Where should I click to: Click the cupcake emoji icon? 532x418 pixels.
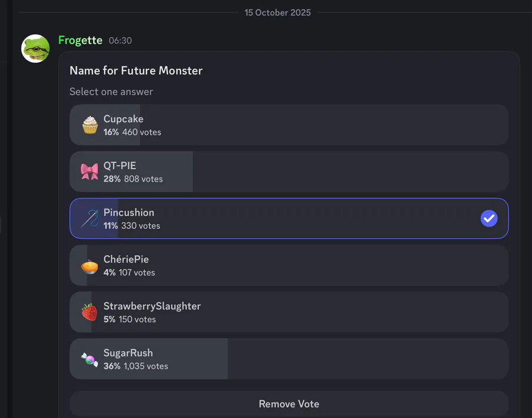[90, 125]
